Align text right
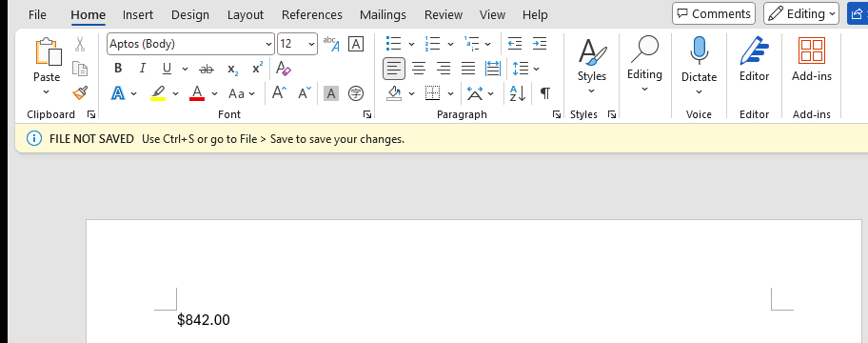This screenshot has height=343, width=868. (444, 69)
